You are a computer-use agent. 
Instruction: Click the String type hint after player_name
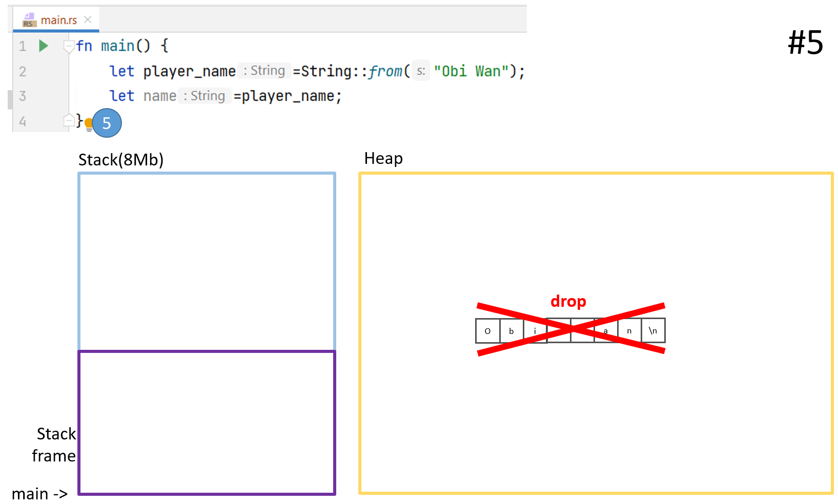[264, 71]
